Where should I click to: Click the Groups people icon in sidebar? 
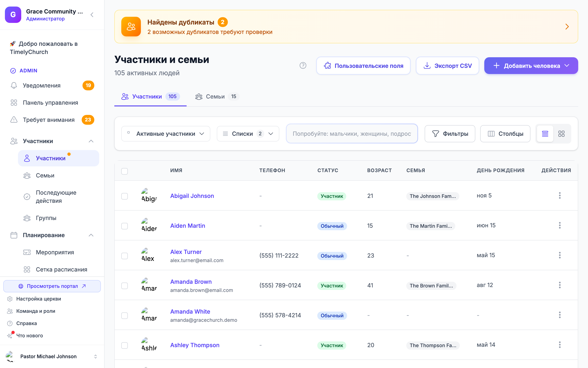coord(27,218)
